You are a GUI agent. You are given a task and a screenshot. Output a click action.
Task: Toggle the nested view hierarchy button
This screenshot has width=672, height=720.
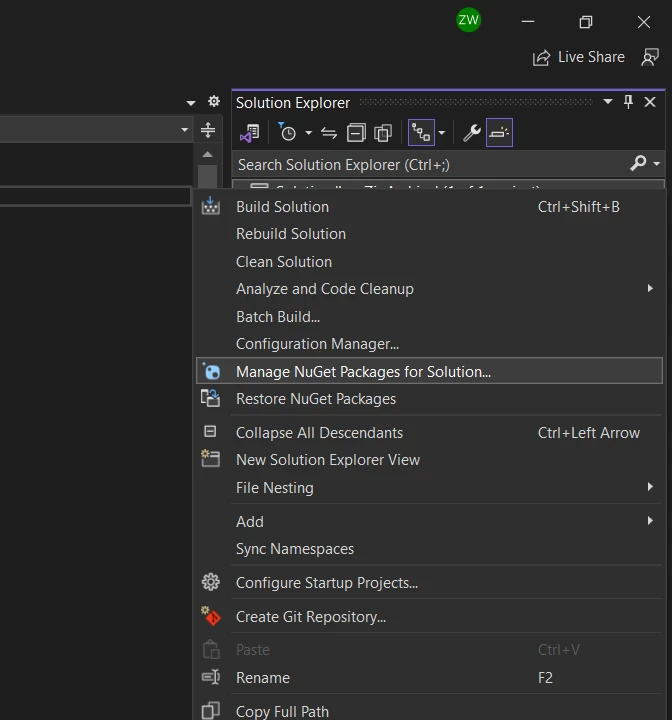421,133
